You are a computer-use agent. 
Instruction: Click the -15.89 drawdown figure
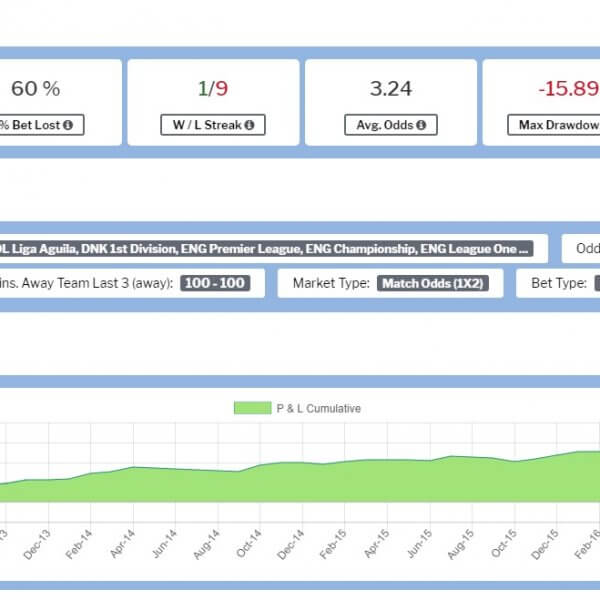click(x=567, y=89)
